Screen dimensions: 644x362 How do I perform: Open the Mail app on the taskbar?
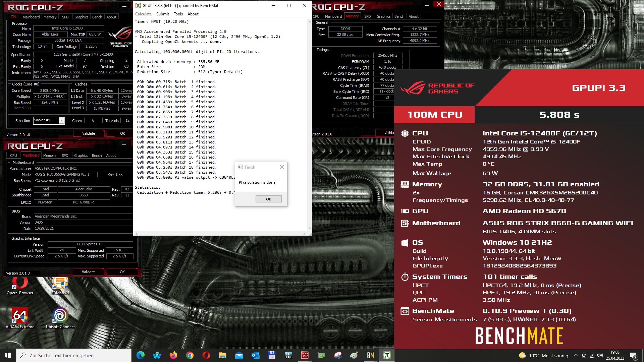click(x=239, y=355)
